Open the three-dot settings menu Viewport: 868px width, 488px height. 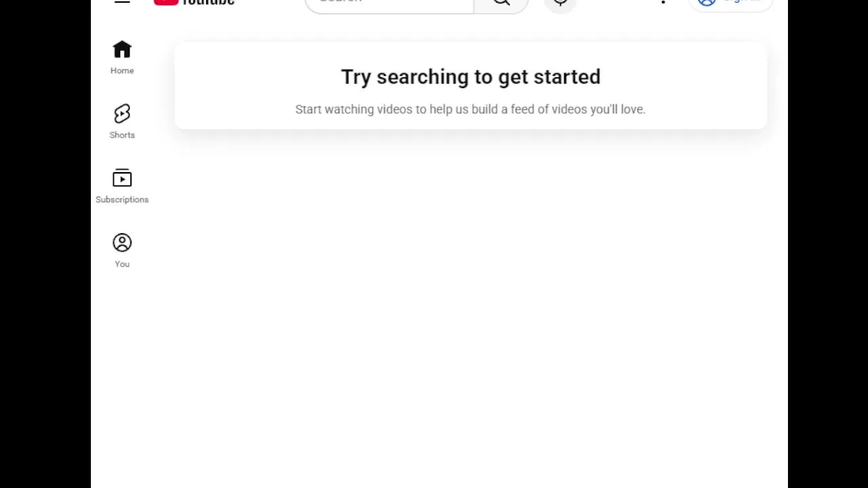[663, 2]
